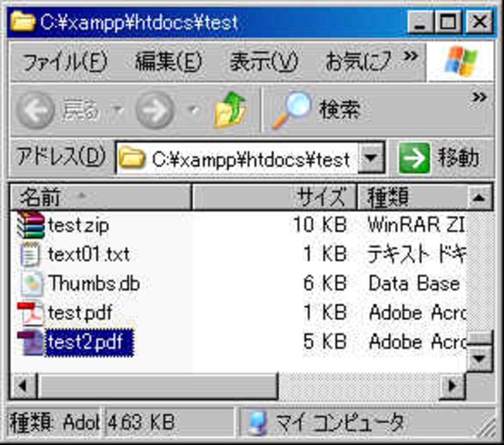Open the ファイル(F) menu

[x=64, y=61]
